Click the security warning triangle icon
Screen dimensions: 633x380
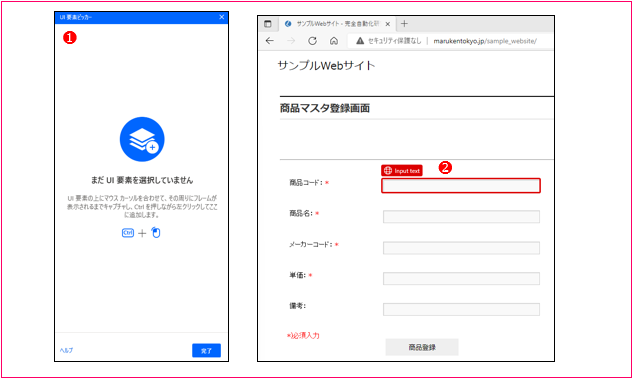[x=360, y=41]
